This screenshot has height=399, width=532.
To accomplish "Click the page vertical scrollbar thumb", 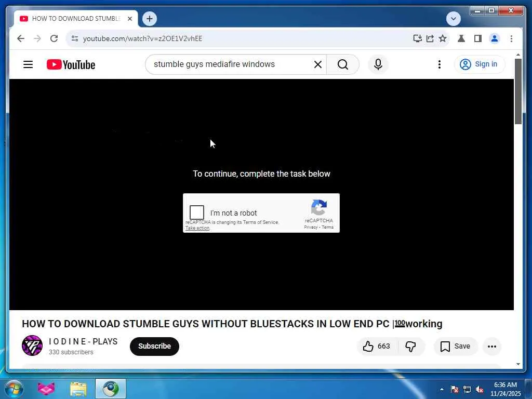I will tap(518, 91).
